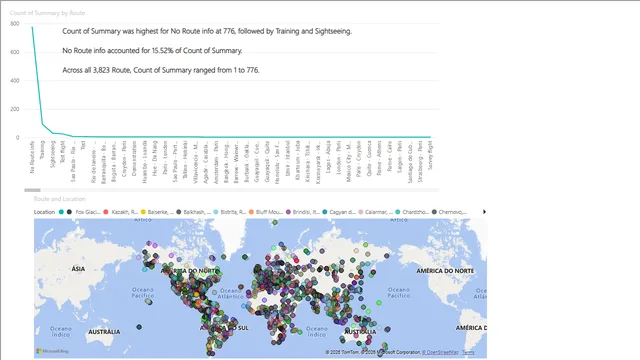This screenshot has height=360, width=640.
Task: Select the 'Guayaquil - Quito' axis label
Action: click(267, 162)
